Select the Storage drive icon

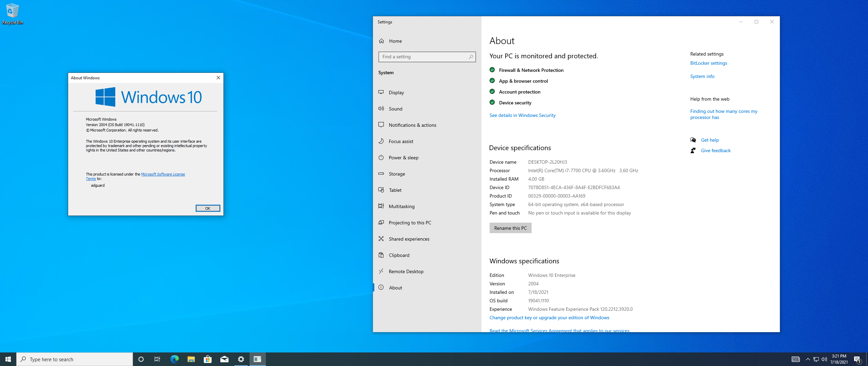[381, 174]
